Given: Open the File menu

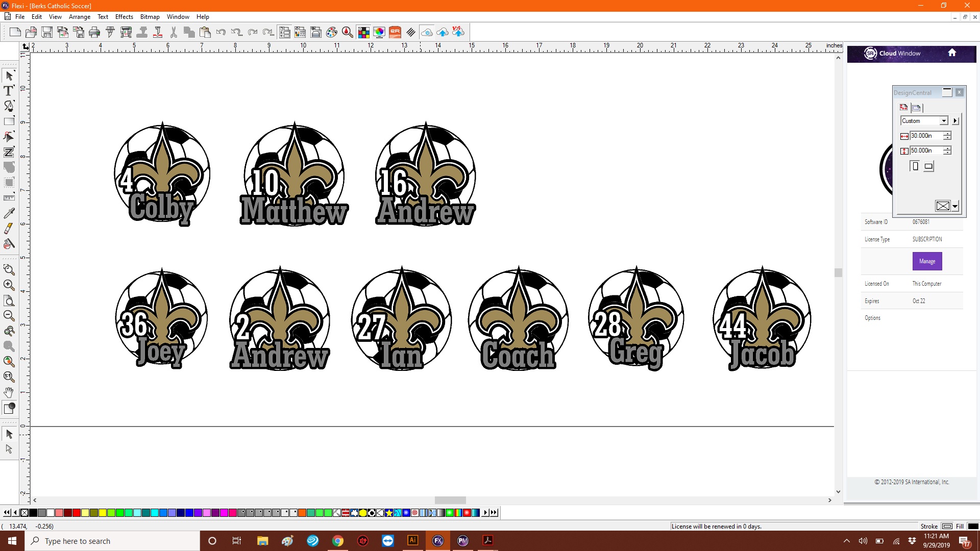Looking at the screenshot, I should click(x=20, y=17).
